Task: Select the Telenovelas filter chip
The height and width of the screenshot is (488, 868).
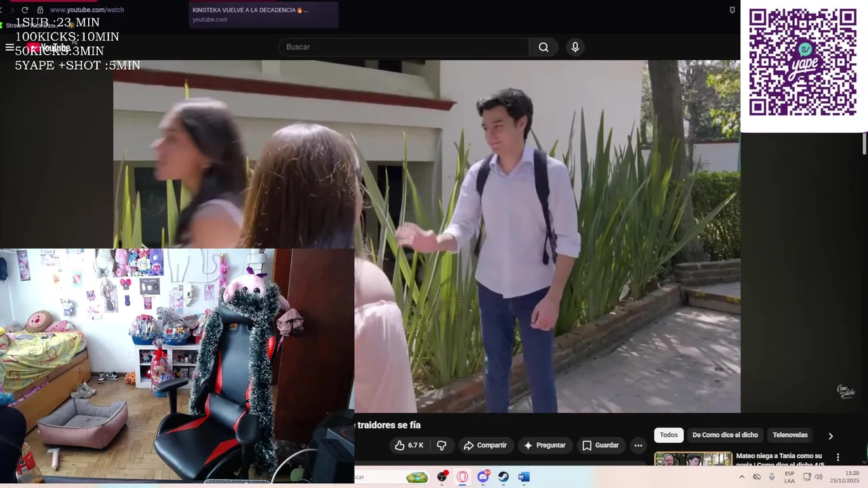Action: (790, 435)
